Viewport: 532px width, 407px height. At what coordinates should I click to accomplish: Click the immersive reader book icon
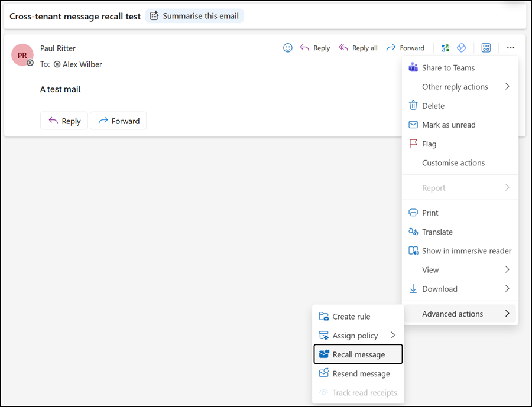coord(413,250)
